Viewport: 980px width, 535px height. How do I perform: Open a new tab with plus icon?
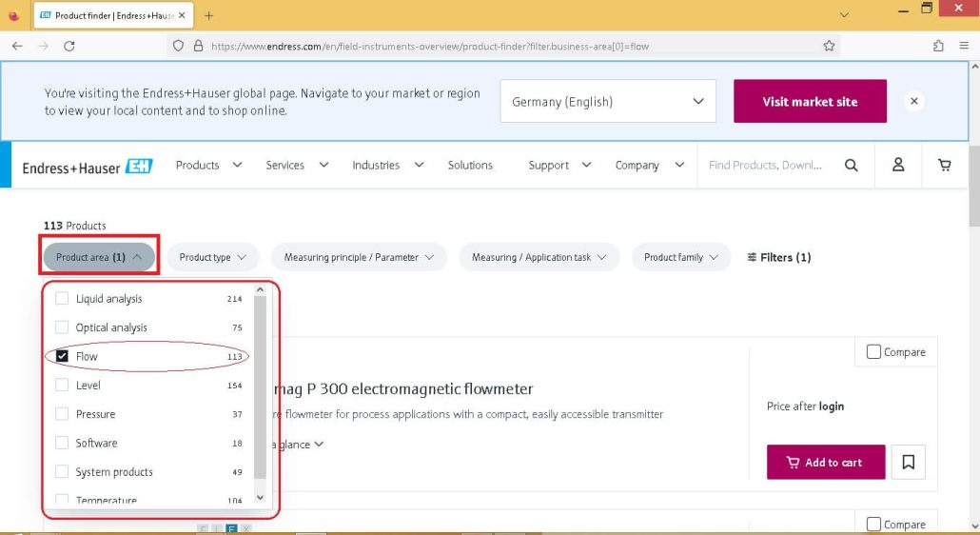pos(208,15)
